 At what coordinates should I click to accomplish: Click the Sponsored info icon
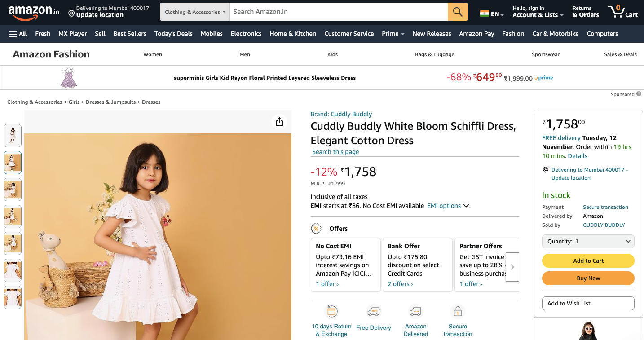(638, 94)
